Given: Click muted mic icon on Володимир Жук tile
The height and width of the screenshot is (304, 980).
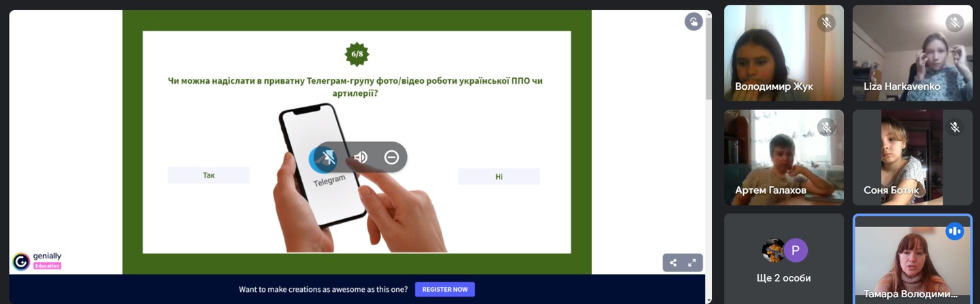Looking at the screenshot, I should click(x=826, y=23).
